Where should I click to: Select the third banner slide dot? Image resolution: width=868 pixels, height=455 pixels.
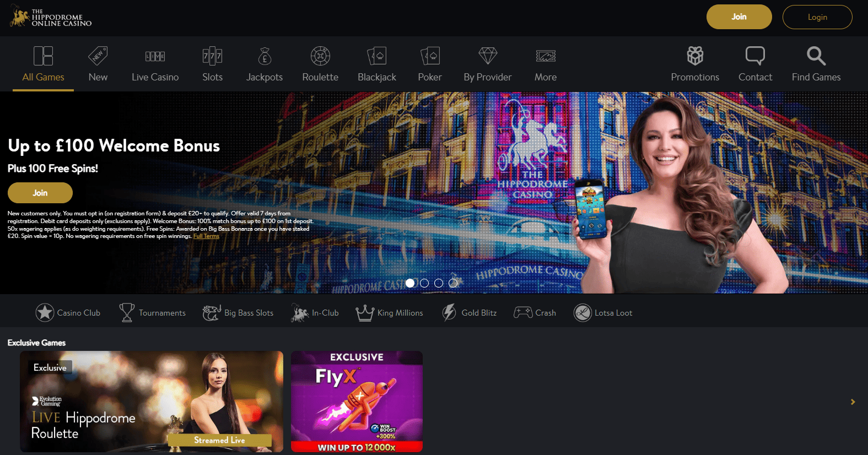coord(439,283)
